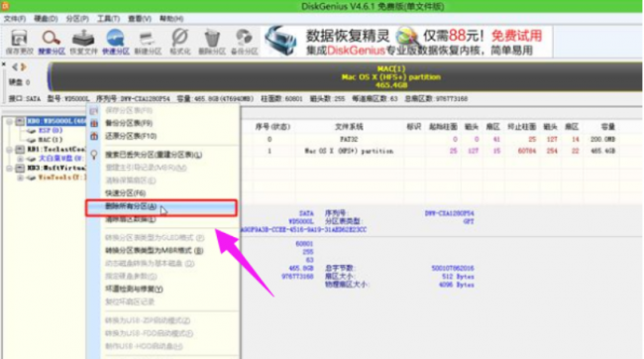The width and height of the screenshot is (644, 359).
Task: Collapse the HD3 MsftVirtual tree node
Action: [9, 169]
